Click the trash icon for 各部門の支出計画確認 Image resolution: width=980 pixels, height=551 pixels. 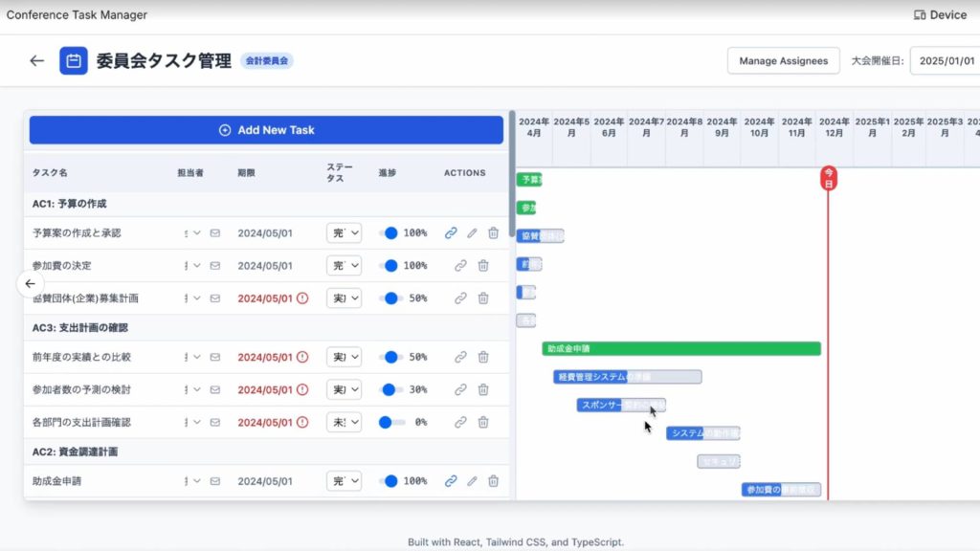483,422
